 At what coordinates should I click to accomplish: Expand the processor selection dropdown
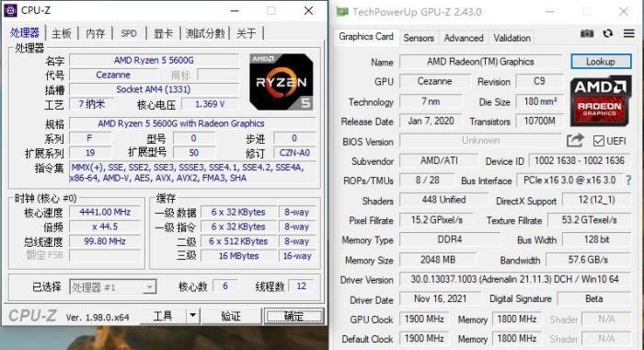149,286
